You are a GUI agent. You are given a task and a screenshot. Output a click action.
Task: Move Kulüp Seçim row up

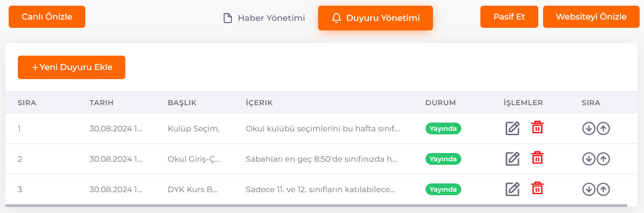[603, 129]
